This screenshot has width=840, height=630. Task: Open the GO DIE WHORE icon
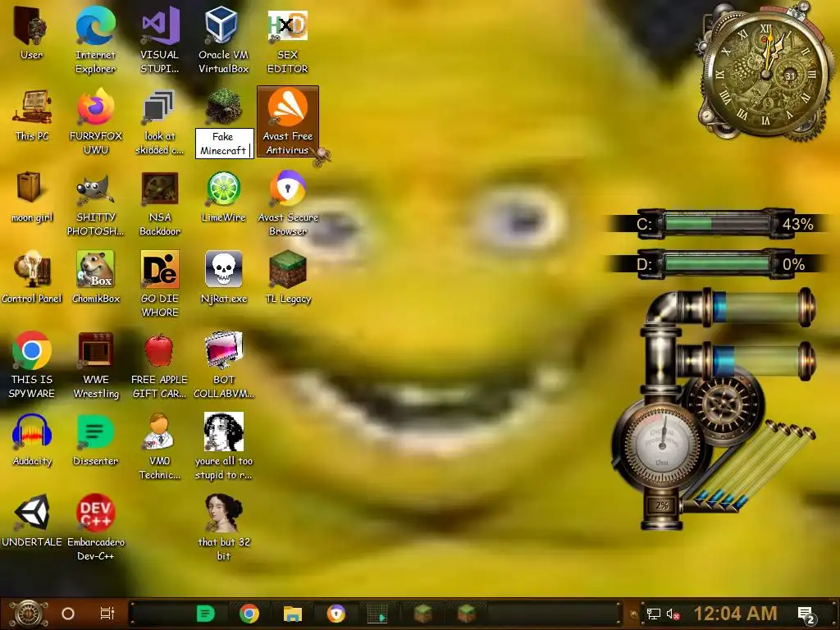coord(159,269)
